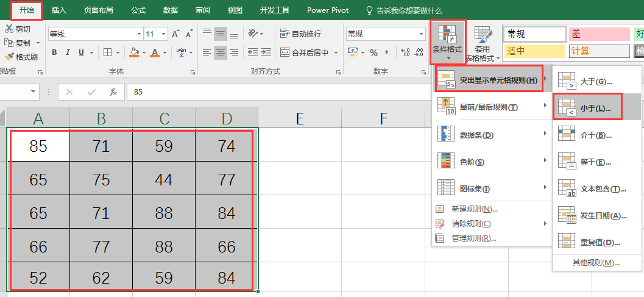The width and height of the screenshot is (644, 297).
Task: Click the decrease indent icon
Action: click(253, 52)
